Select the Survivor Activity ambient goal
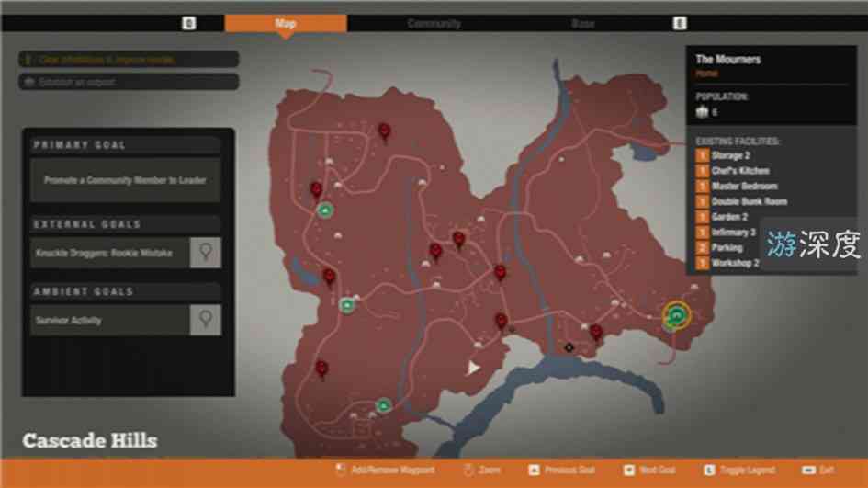This screenshot has height=488, width=868. coord(109,320)
